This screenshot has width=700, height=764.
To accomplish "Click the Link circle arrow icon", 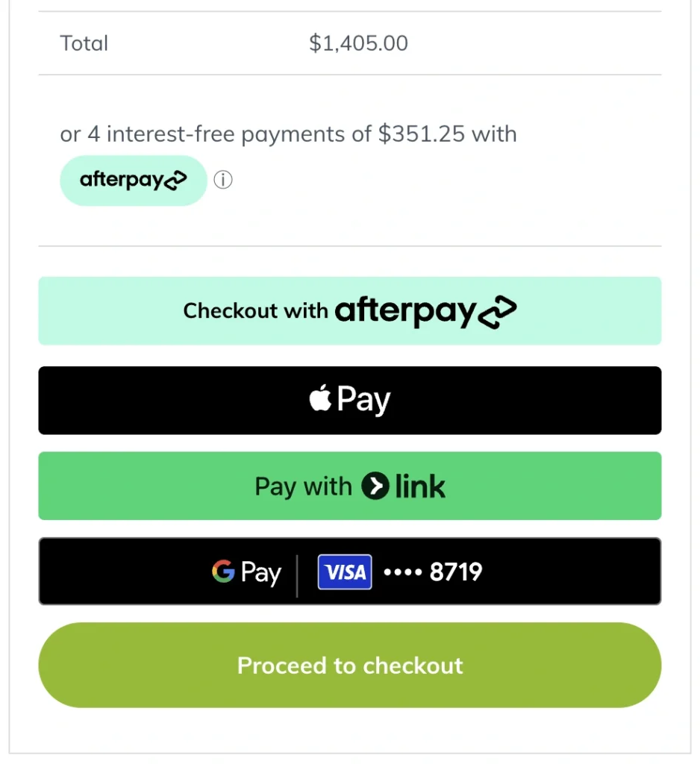I will tap(375, 486).
